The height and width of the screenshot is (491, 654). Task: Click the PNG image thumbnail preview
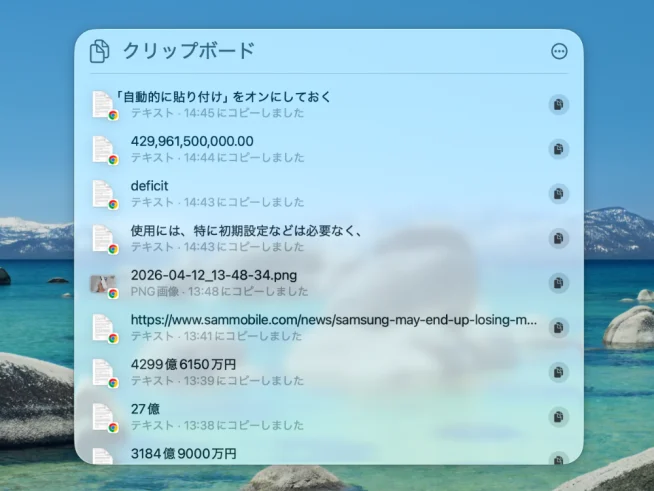tap(102, 284)
